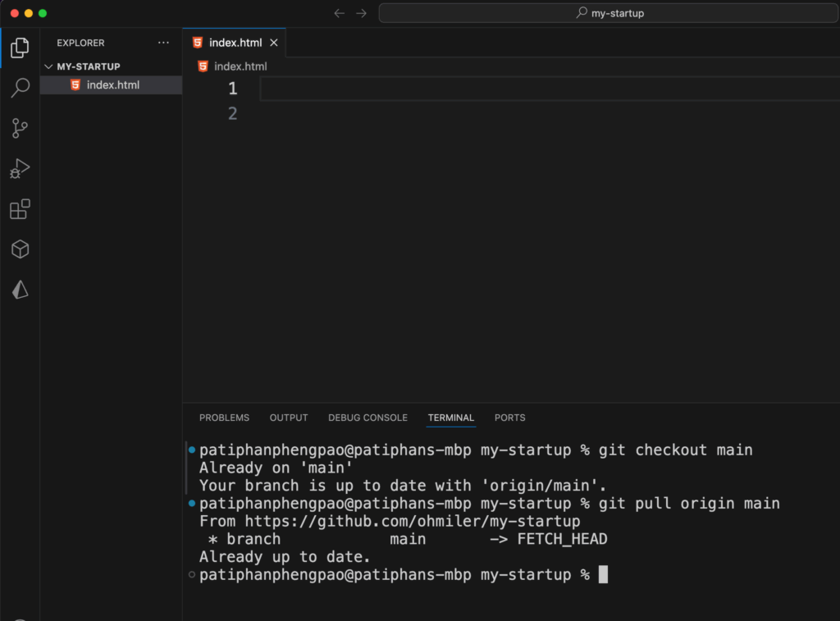Open the Search view icon

(x=20, y=88)
